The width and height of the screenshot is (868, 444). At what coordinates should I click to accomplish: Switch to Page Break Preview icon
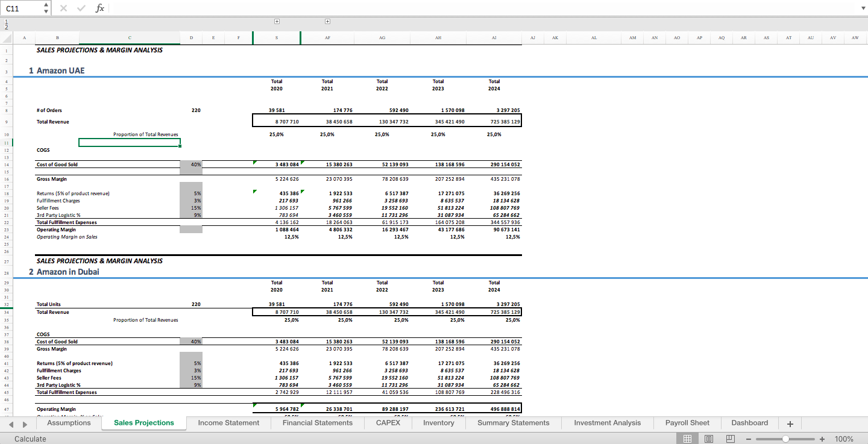(730, 439)
